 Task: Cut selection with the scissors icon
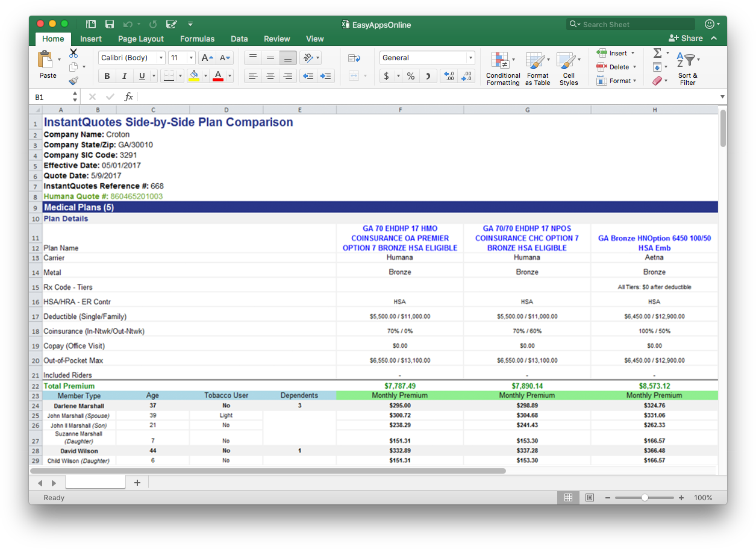click(x=73, y=53)
